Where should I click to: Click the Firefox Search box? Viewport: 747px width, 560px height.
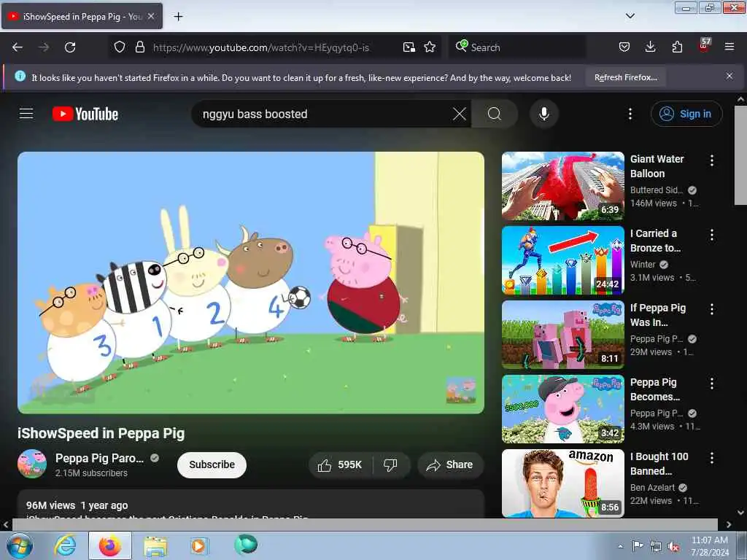tap(517, 47)
